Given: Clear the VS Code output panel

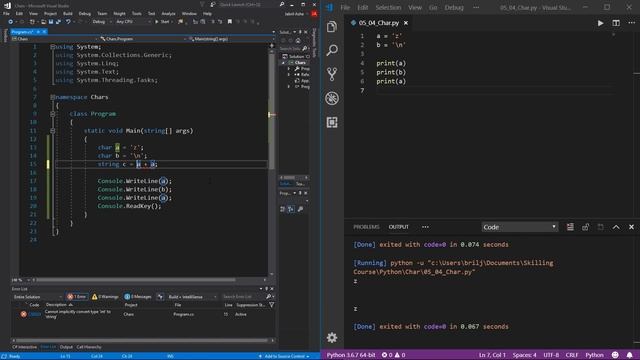Looking at the screenshot, I should [x=570, y=227].
